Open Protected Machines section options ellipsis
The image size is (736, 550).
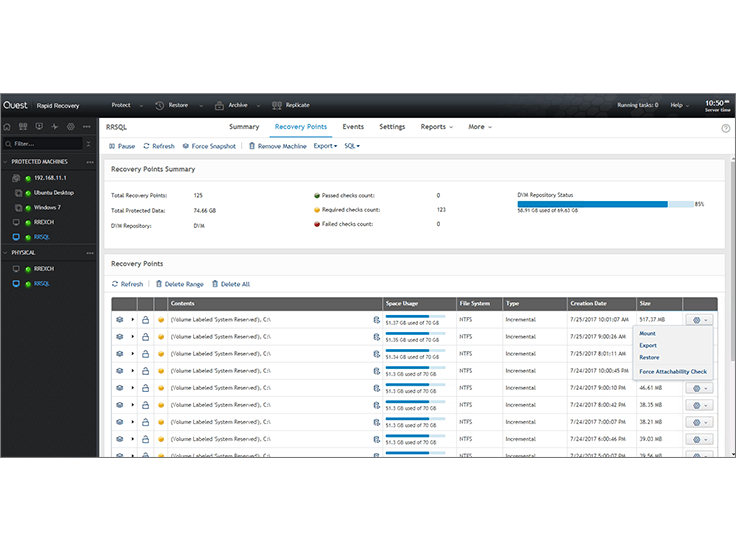tap(90, 162)
